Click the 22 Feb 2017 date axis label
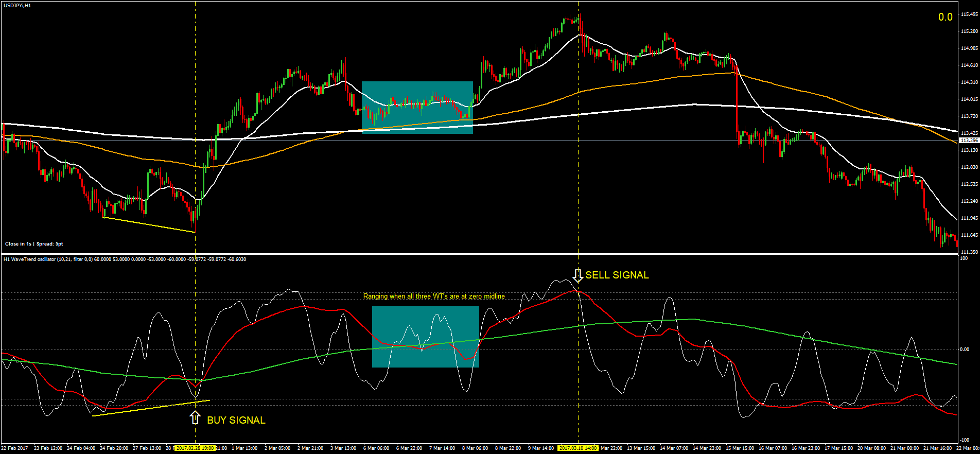 coord(14,448)
